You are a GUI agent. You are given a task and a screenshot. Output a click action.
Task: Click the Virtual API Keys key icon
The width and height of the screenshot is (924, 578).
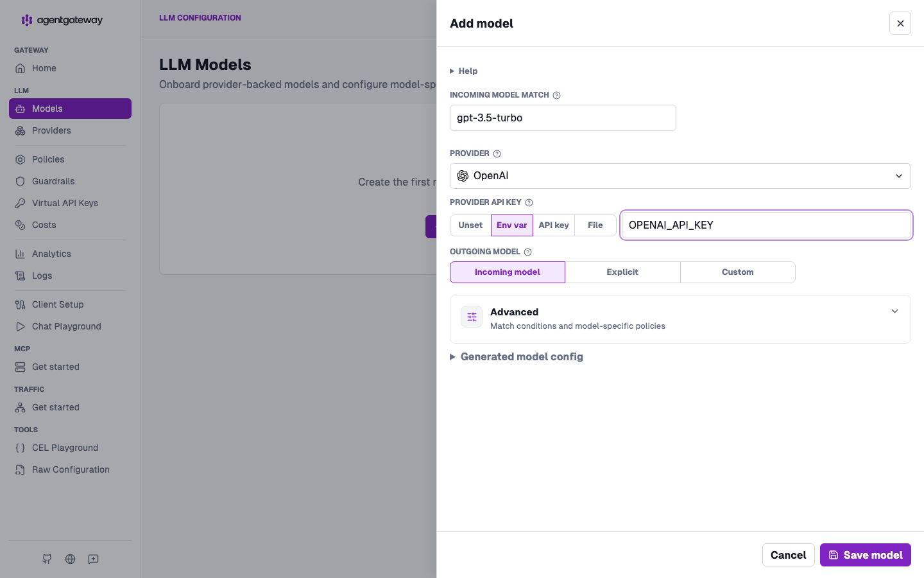[21, 203]
